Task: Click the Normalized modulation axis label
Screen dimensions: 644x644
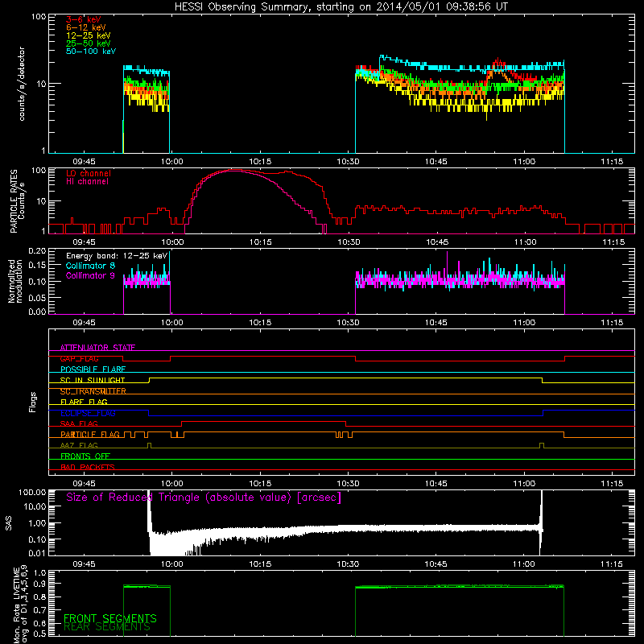Action: (14, 281)
